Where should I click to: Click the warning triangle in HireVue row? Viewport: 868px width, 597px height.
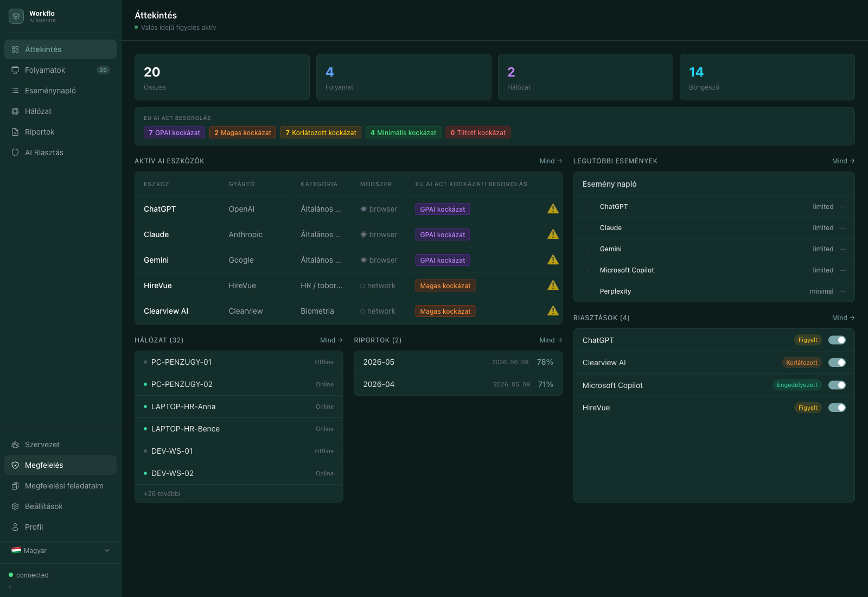(553, 285)
